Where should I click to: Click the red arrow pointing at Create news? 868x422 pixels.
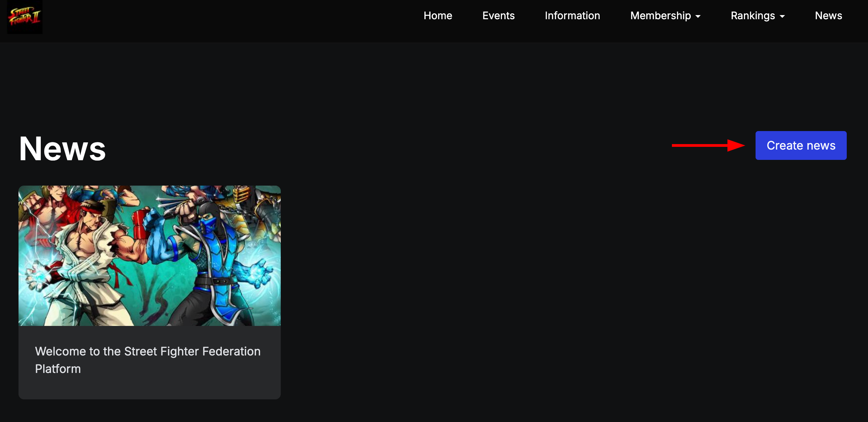708,145
